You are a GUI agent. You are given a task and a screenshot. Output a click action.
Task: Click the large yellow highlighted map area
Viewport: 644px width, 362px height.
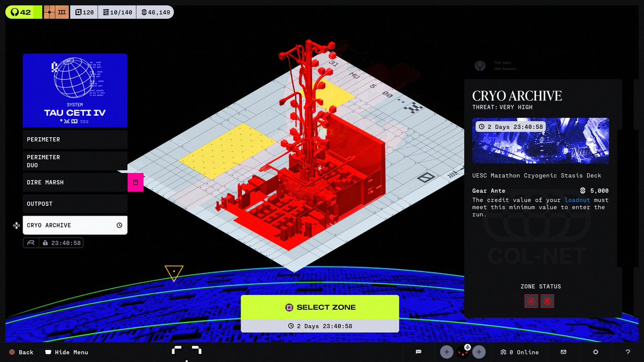click(227, 151)
